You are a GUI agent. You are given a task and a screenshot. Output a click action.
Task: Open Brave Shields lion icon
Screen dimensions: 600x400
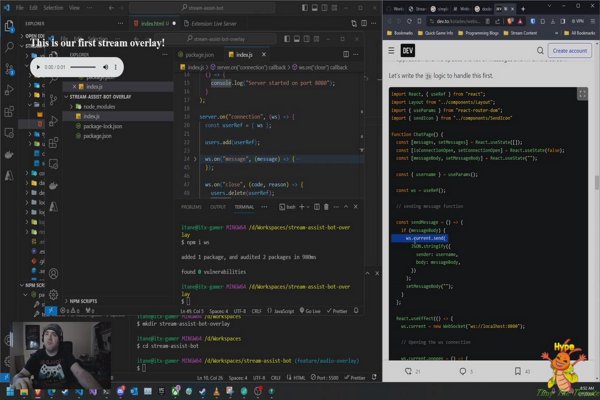(x=509, y=21)
